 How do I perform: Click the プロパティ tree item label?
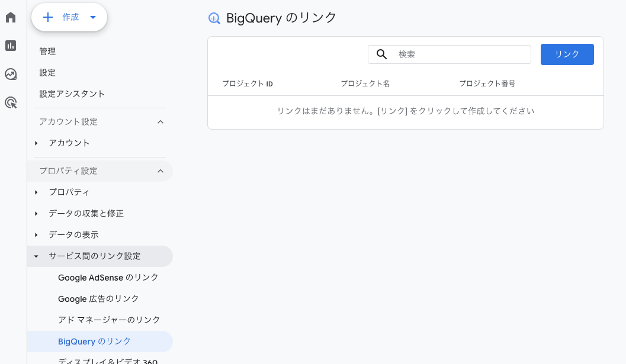pyautogui.click(x=69, y=192)
